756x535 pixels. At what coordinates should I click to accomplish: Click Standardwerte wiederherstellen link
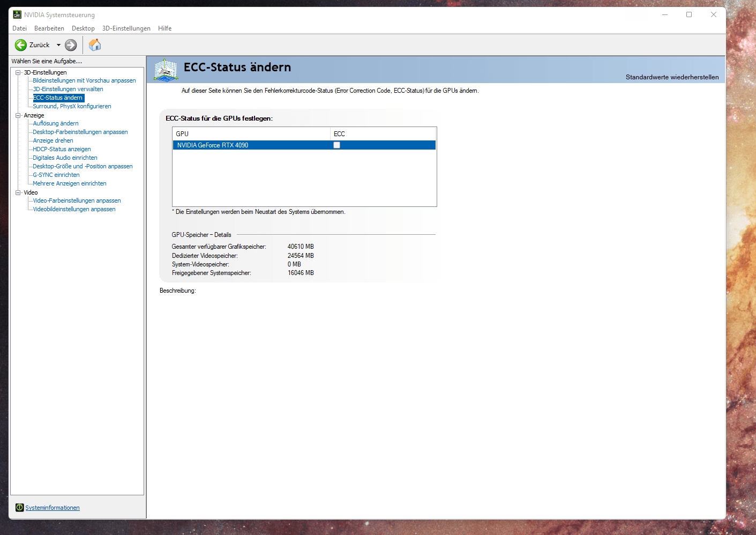point(672,77)
